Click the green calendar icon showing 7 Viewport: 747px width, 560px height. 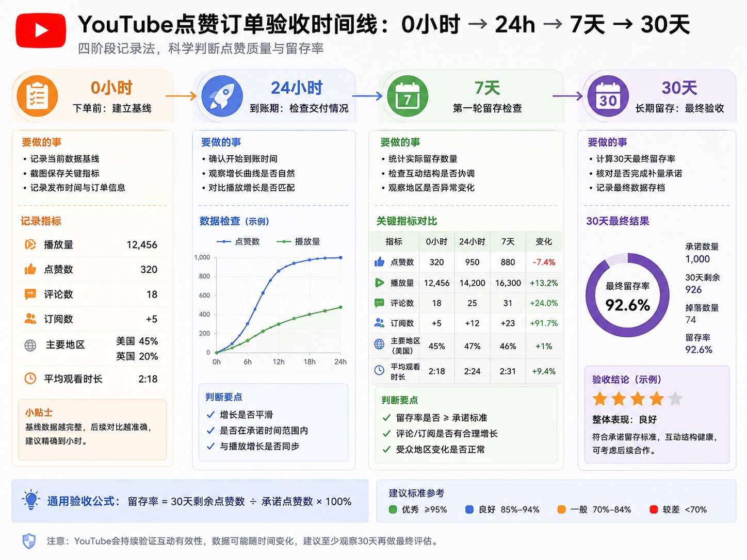pos(407,96)
